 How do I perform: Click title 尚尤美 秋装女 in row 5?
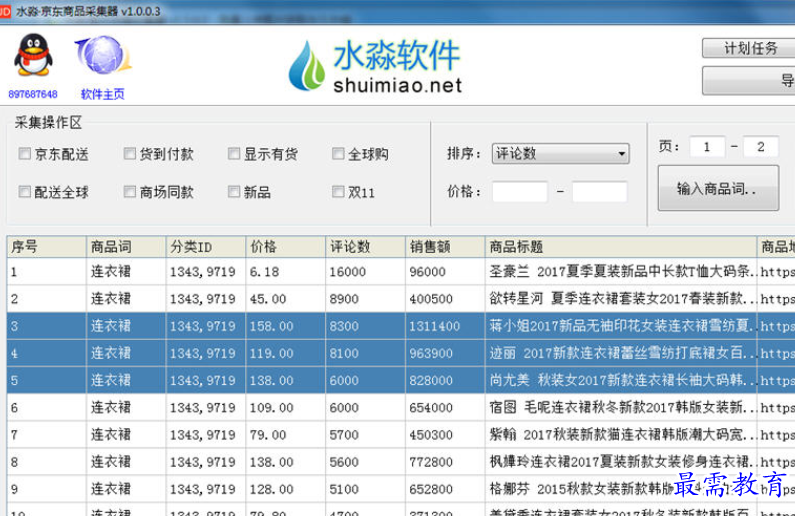[x=621, y=380]
